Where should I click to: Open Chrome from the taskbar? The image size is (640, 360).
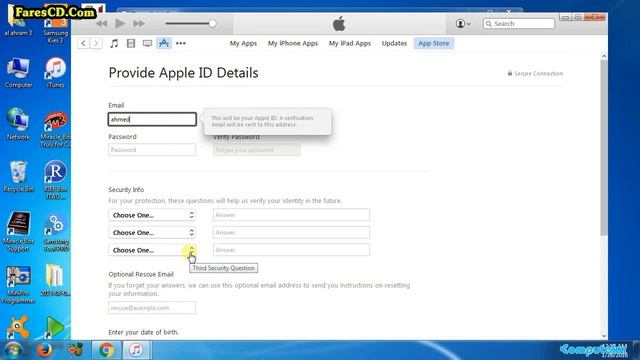(107, 350)
